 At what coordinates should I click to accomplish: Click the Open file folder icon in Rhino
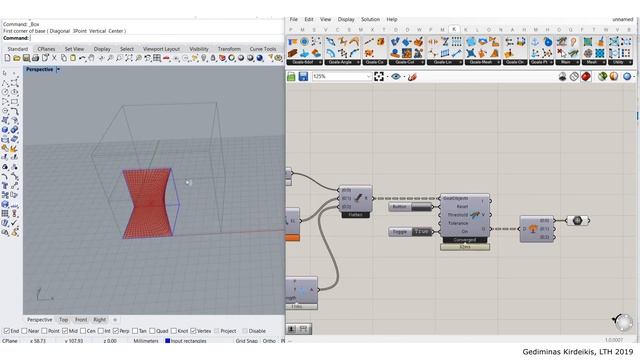click(x=17, y=58)
